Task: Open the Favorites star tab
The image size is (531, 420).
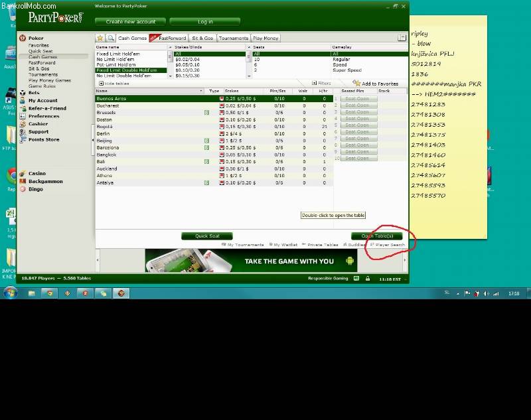Action: 100,38
